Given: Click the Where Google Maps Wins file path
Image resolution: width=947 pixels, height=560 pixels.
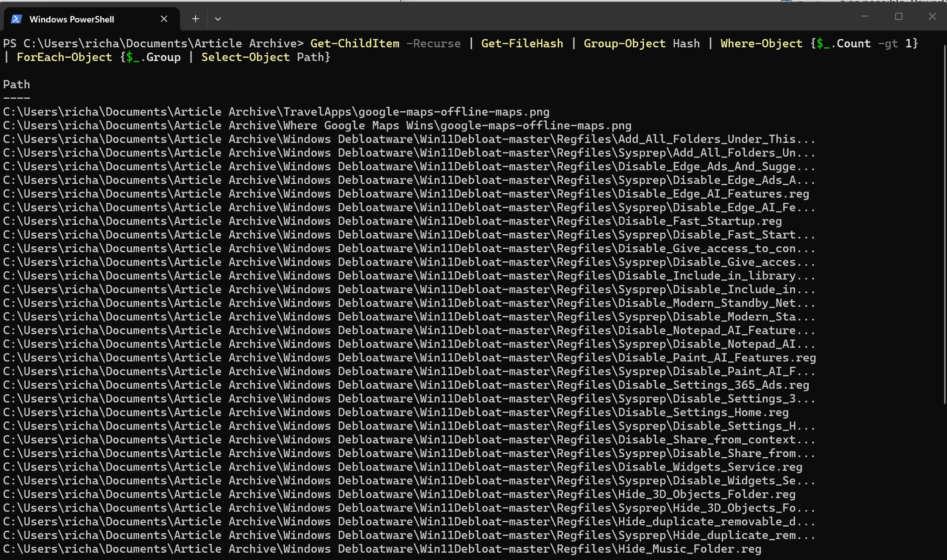Looking at the screenshot, I should [317, 125].
